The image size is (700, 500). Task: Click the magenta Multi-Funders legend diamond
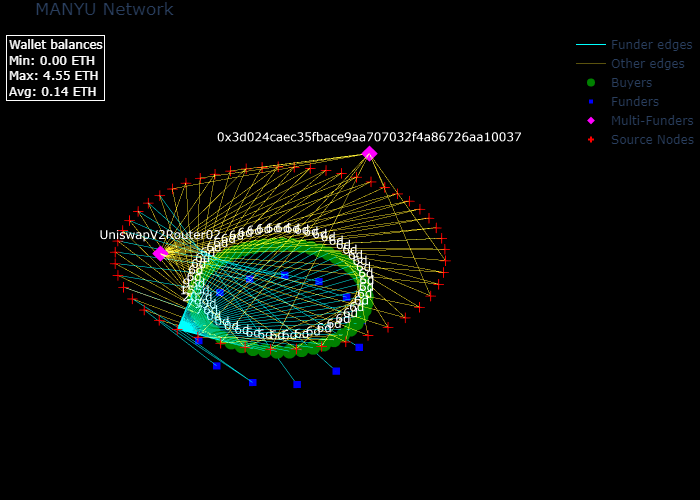pos(591,121)
